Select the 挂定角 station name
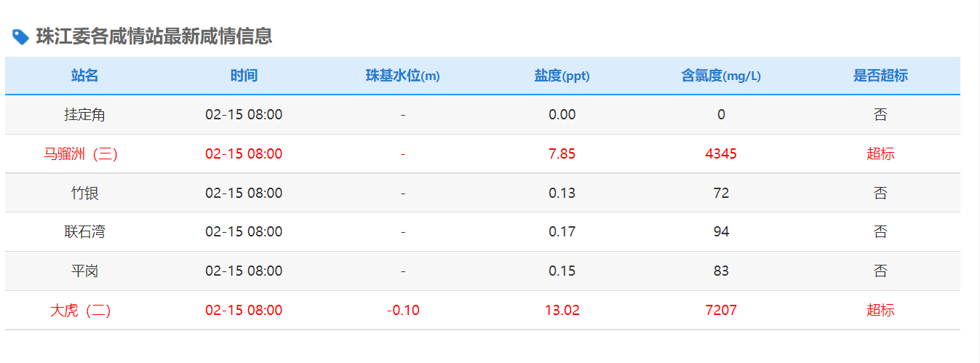Viewport: 980px width, 363px height. click(84, 115)
